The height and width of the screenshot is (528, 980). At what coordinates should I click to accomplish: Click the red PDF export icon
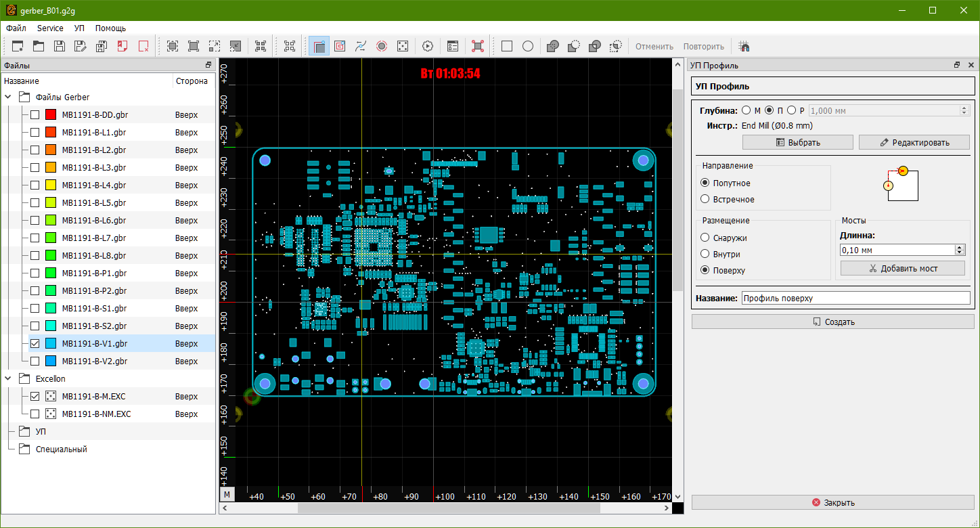pyautogui.click(x=122, y=47)
